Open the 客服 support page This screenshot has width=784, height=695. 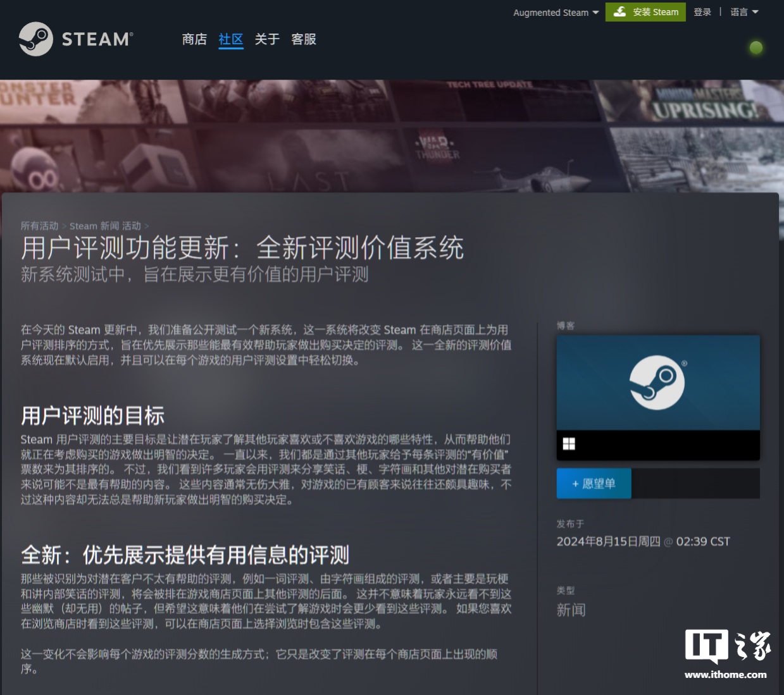pos(303,39)
